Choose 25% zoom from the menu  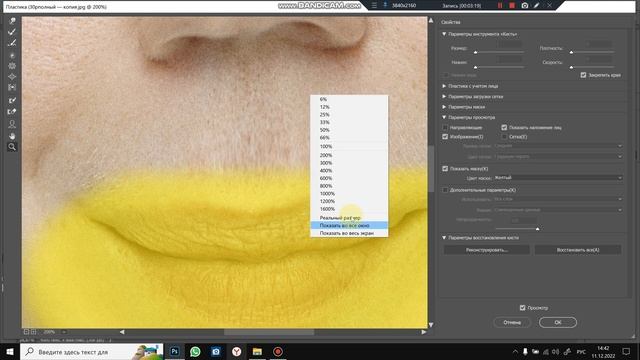pos(349,115)
